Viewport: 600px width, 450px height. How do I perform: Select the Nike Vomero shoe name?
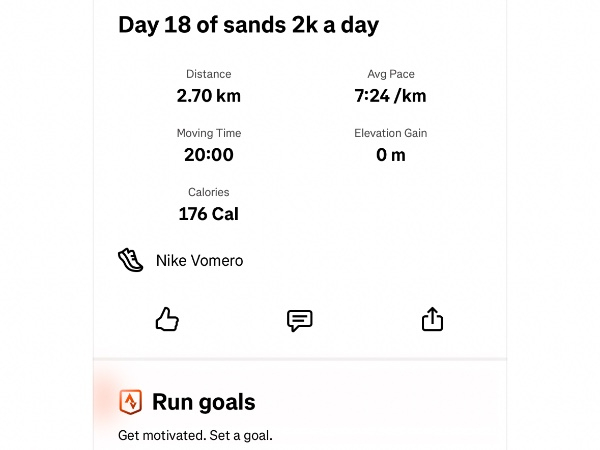(199, 261)
